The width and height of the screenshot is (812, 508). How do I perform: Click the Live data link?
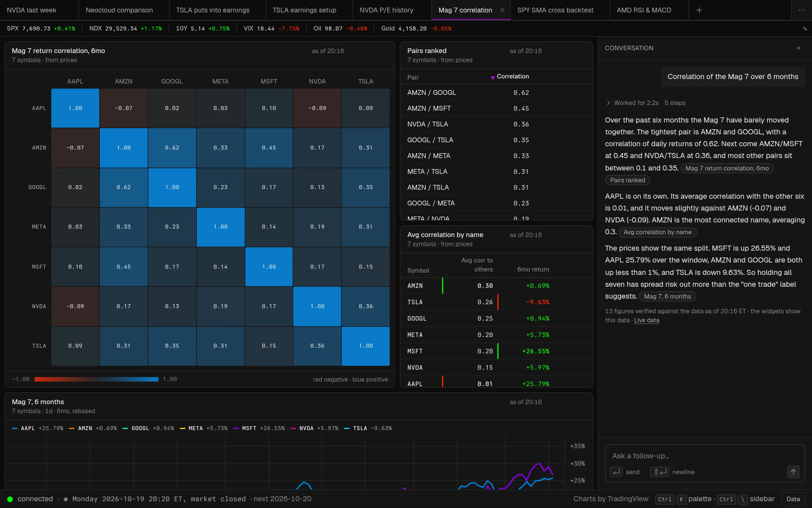tap(646, 320)
